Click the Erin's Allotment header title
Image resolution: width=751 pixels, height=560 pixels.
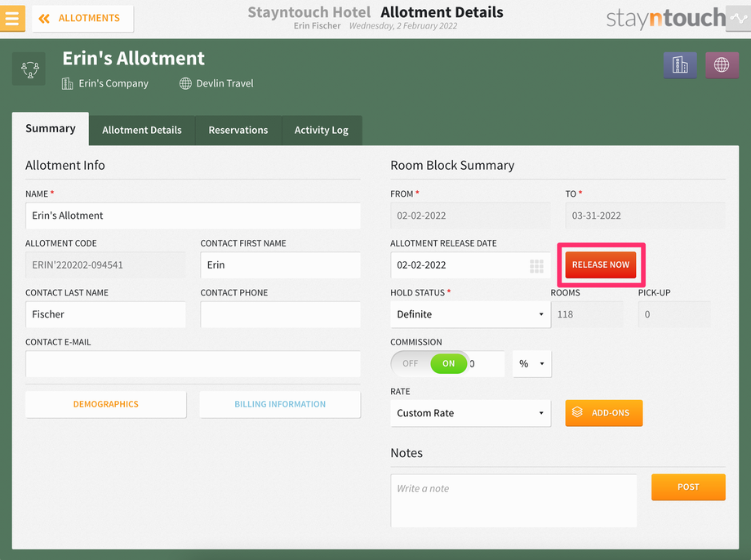(x=133, y=59)
